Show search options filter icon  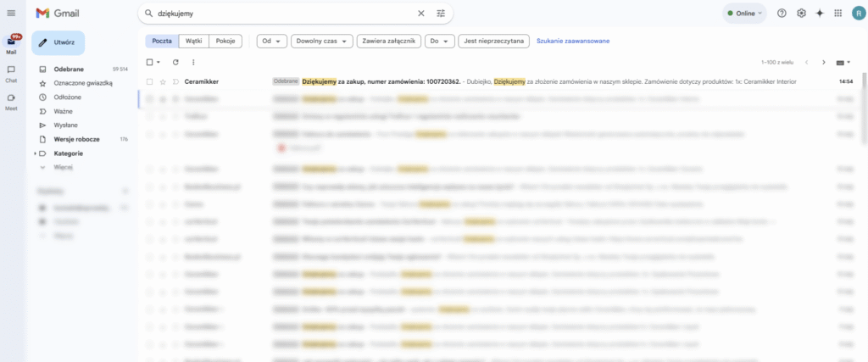coord(441,14)
